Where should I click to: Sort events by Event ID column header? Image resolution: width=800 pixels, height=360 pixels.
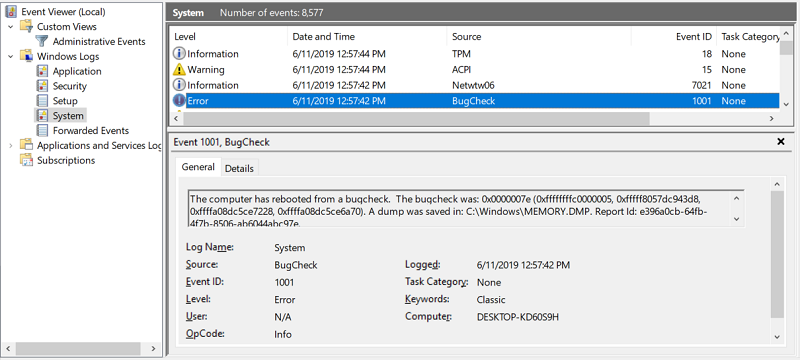(673, 37)
